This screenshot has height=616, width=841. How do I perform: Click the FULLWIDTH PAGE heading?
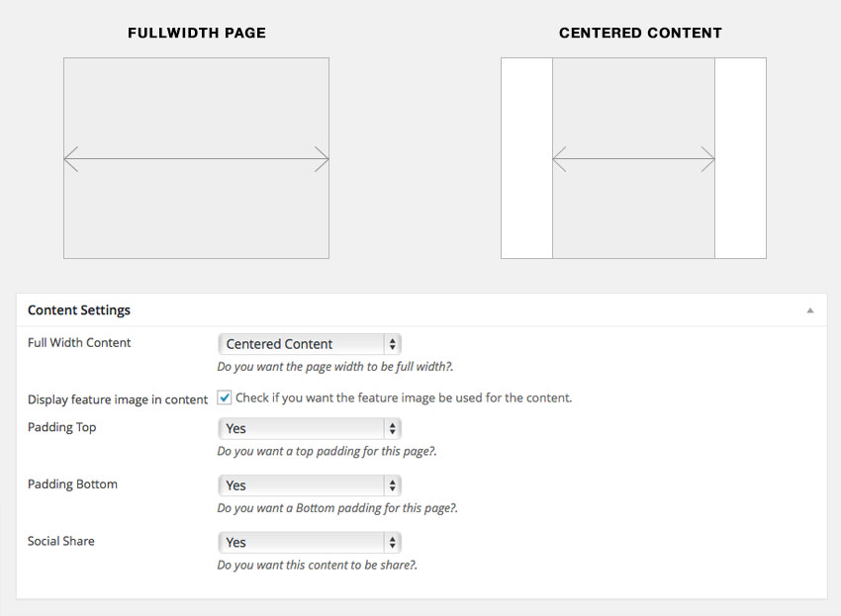pos(197,33)
